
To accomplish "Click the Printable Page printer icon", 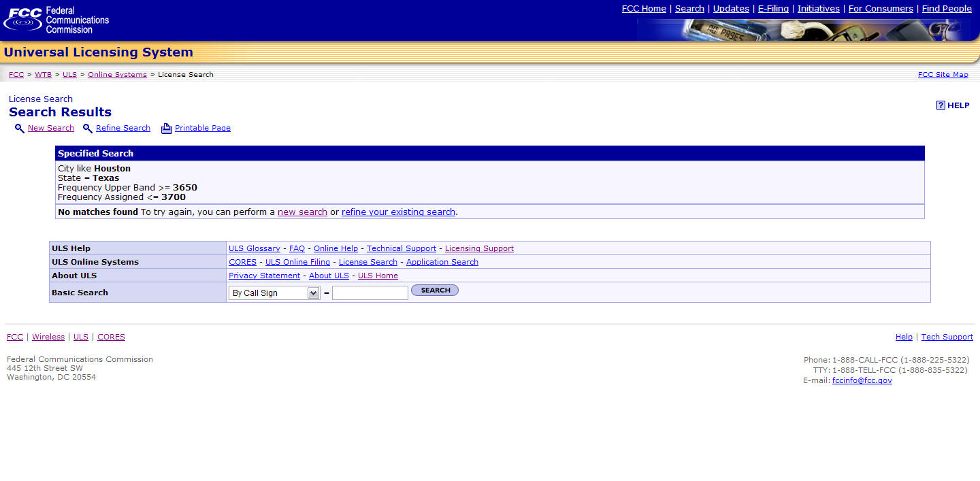I will coord(167,129).
